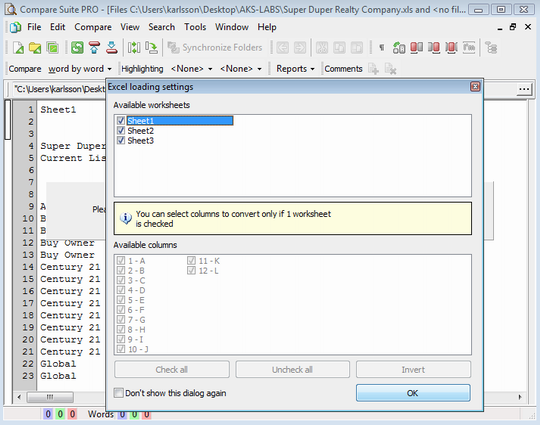The width and height of the screenshot is (540, 425).
Task: Expand the Reports dropdown
Action: click(x=295, y=69)
